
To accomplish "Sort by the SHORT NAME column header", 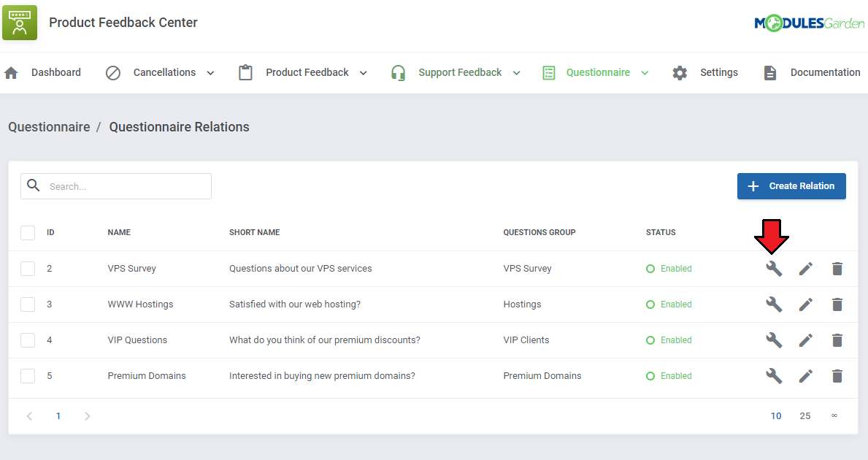I will (255, 232).
